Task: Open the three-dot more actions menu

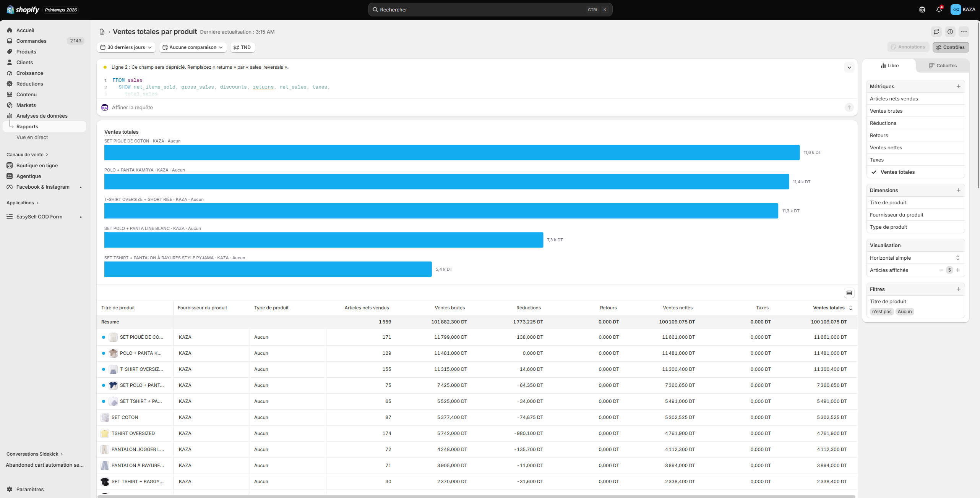Action: coord(964,32)
